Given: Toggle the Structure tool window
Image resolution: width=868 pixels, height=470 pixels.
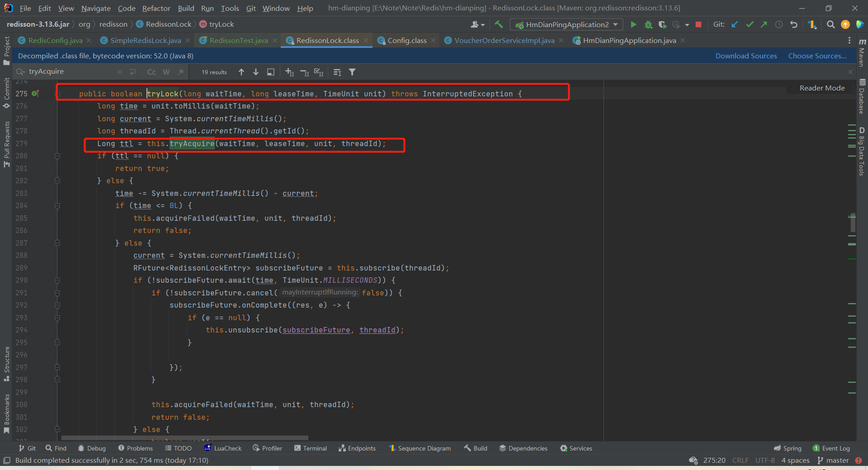Looking at the screenshot, I should pyautogui.click(x=6, y=364).
